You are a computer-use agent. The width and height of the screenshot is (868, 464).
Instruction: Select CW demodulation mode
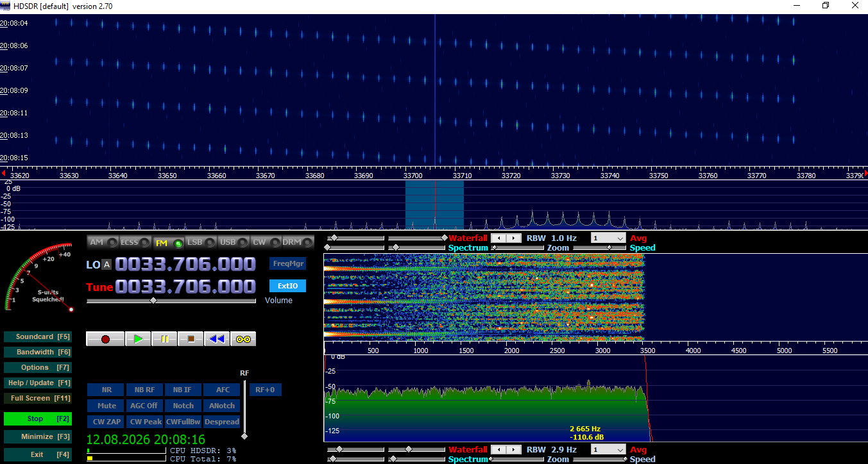coord(266,242)
